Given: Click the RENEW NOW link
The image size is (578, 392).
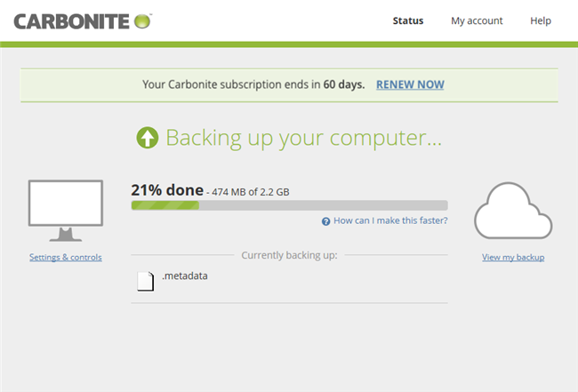Looking at the screenshot, I should [x=410, y=84].
